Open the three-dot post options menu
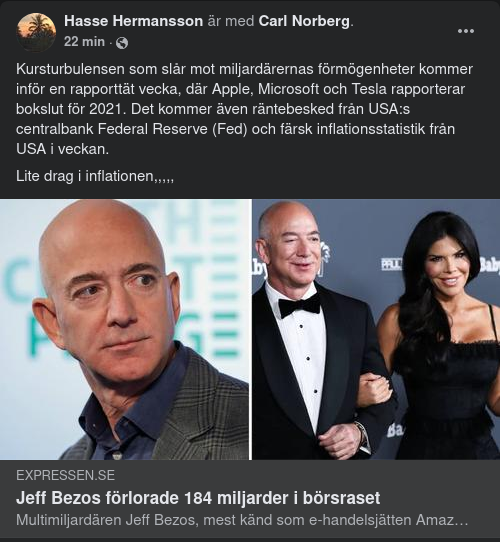Screen dimensions: 500x542 (x=465, y=31)
